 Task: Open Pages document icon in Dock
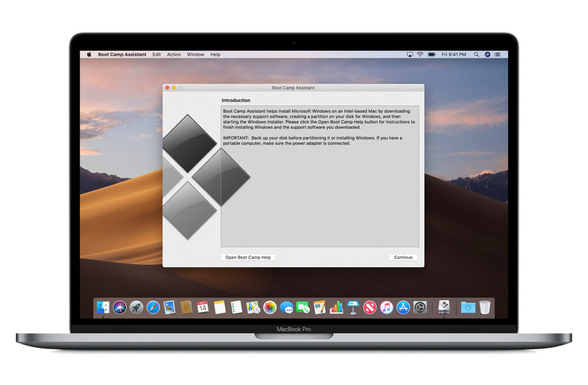coord(319,307)
